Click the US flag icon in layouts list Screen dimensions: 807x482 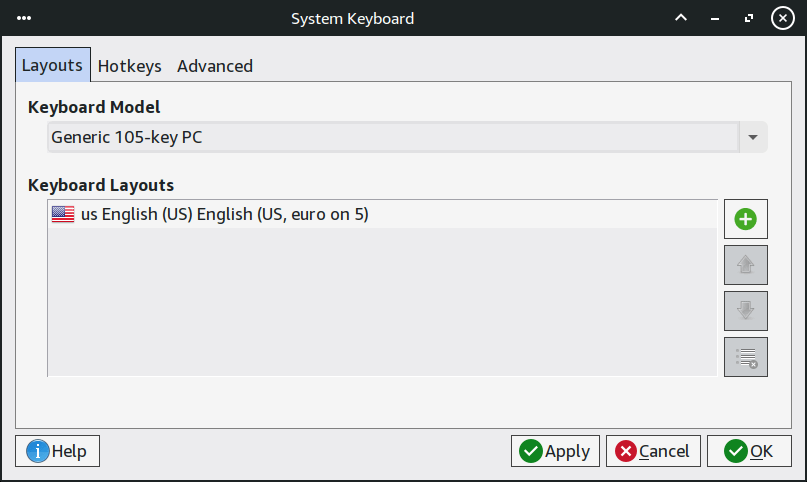(x=63, y=214)
